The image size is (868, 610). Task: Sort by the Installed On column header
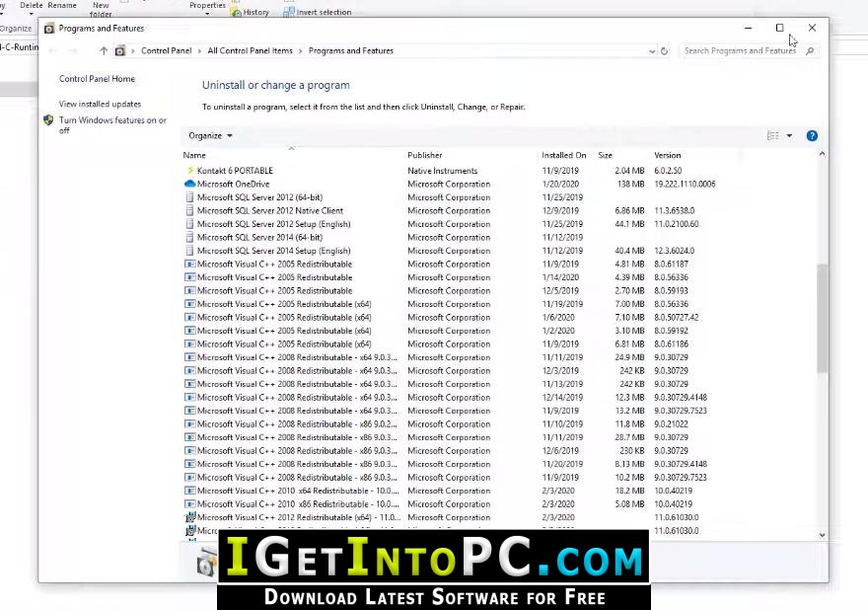566,155
